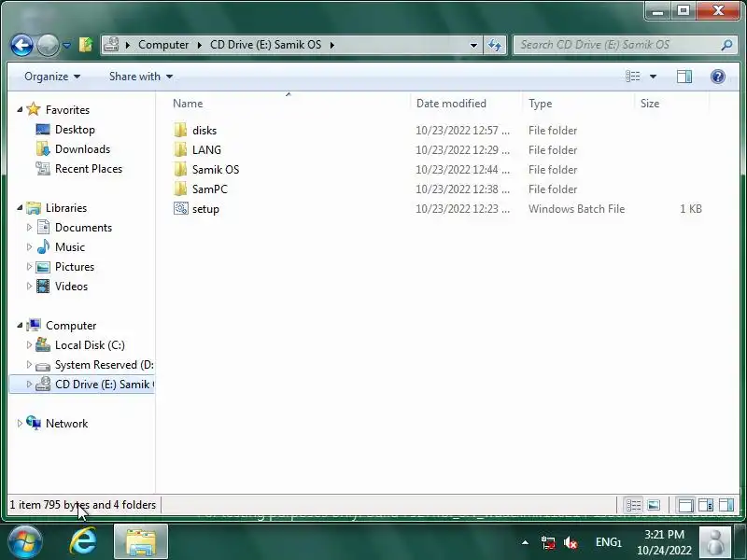
Task: Click the network status tray icon
Action: 548,542
